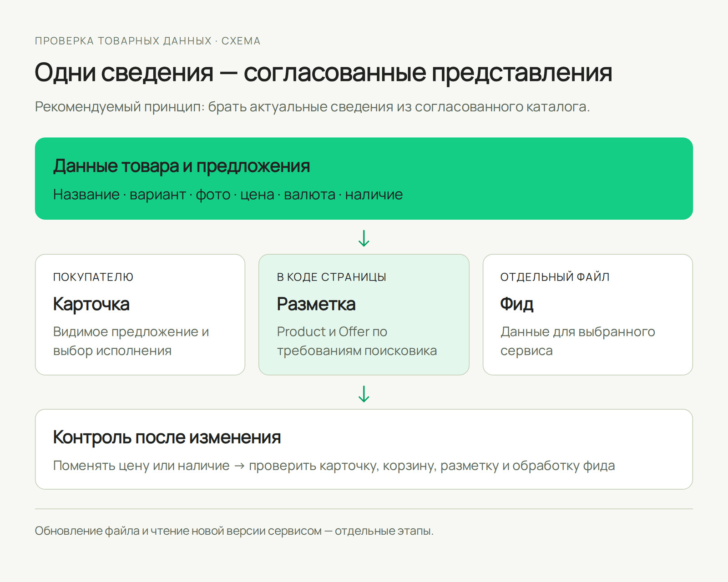The image size is (728, 582).
Task: Select the "Фид" card title
Action: tap(517, 304)
